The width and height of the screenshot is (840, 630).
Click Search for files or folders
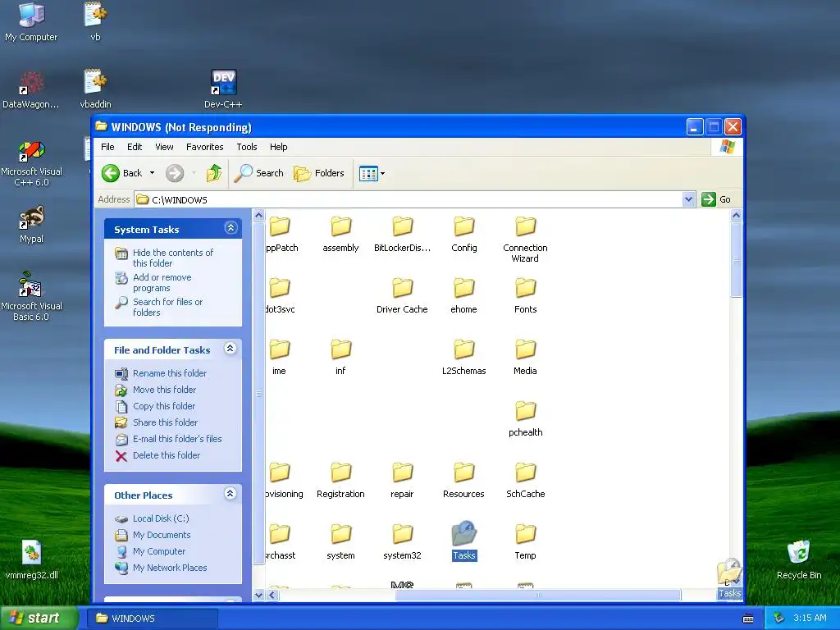[x=167, y=307]
